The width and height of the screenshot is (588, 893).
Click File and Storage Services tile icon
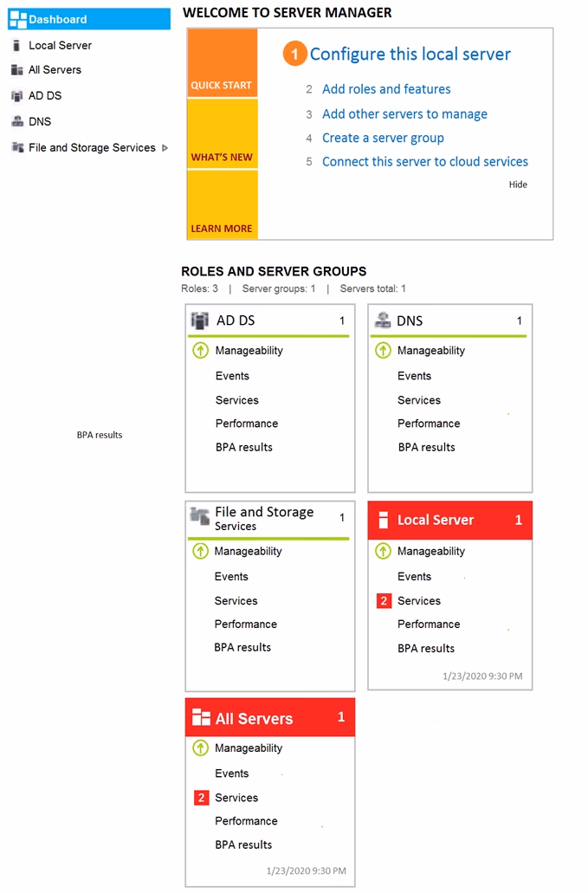200,516
